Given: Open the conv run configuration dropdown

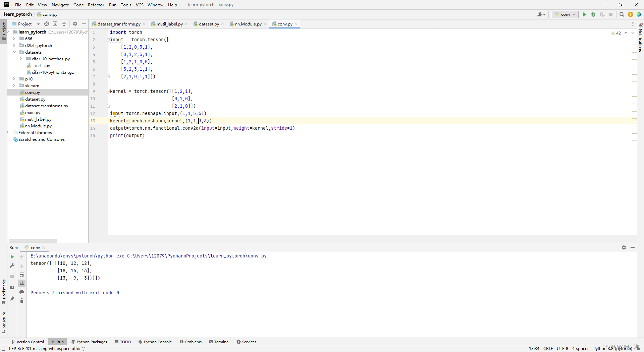Looking at the screenshot, I should [x=565, y=14].
